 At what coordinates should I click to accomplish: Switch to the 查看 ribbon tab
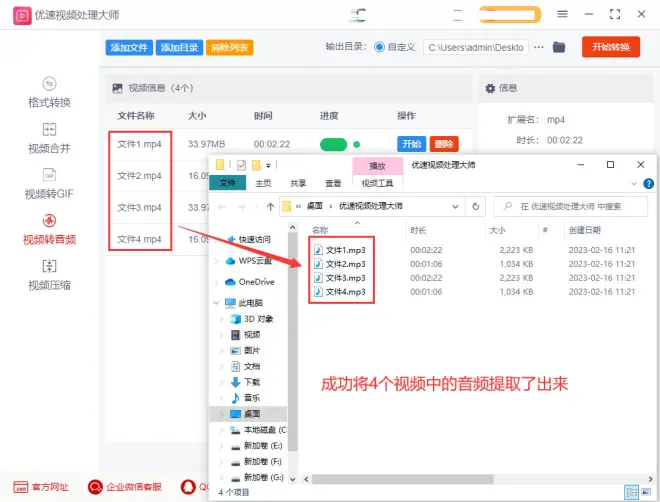click(333, 183)
